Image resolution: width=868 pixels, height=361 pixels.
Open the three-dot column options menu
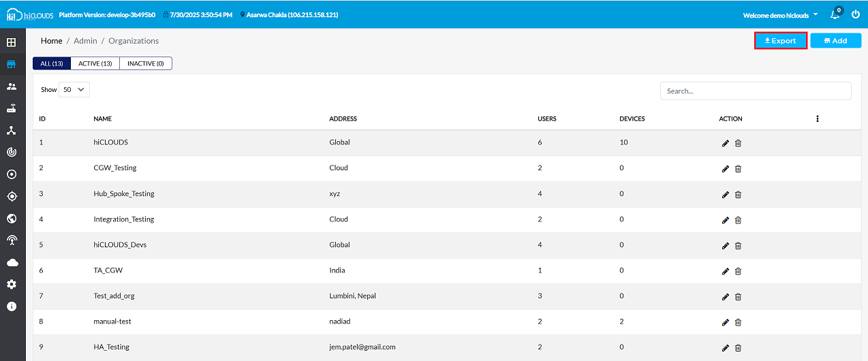[x=817, y=119]
